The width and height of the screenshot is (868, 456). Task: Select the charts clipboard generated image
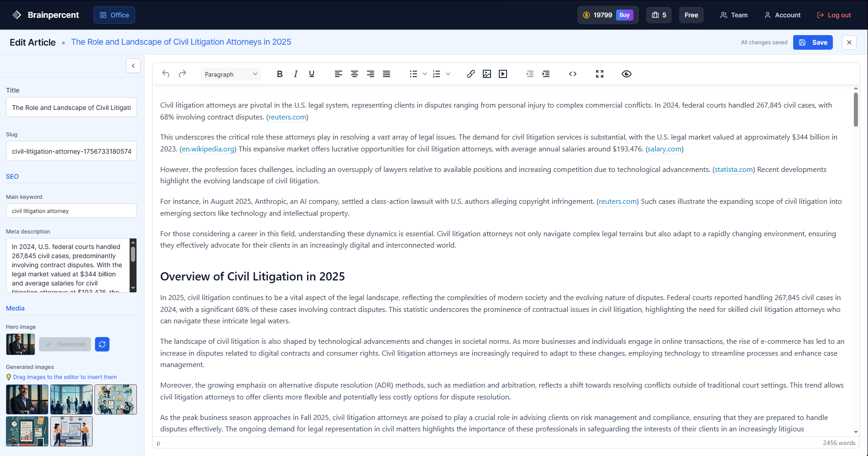[27, 431]
